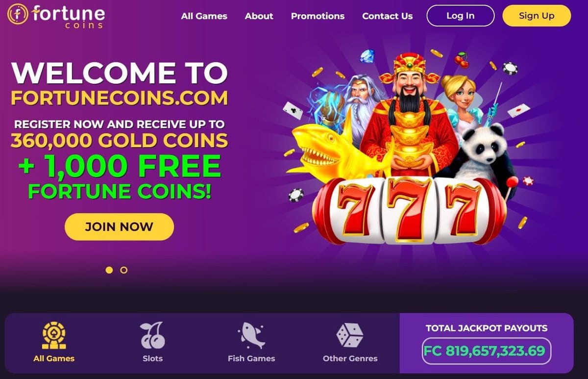Choose the Fish Games fish icon

tap(251, 335)
